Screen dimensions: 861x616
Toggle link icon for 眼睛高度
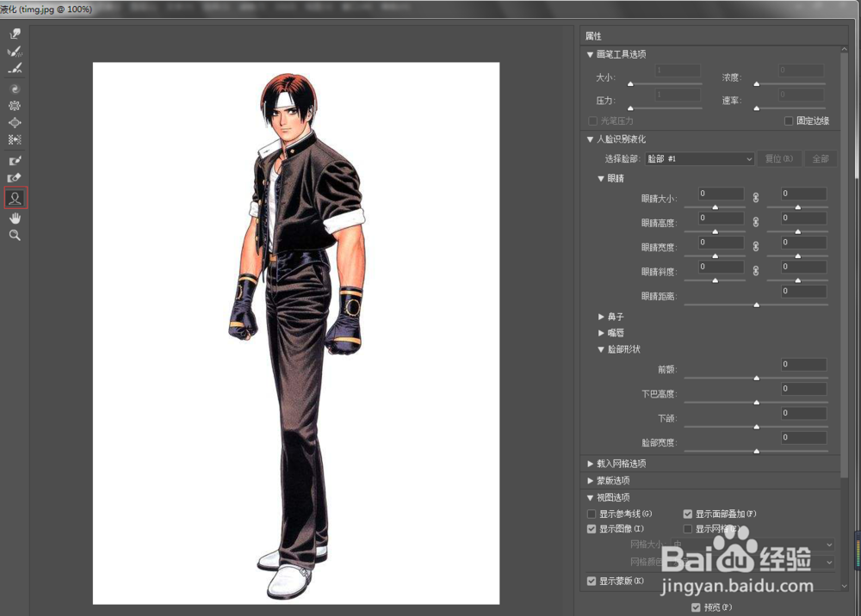click(756, 222)
